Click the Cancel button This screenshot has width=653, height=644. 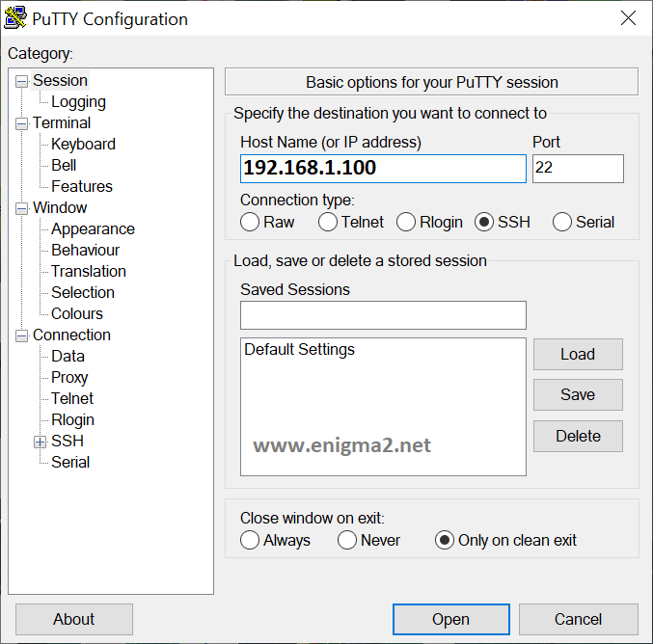tap(579, 619)
